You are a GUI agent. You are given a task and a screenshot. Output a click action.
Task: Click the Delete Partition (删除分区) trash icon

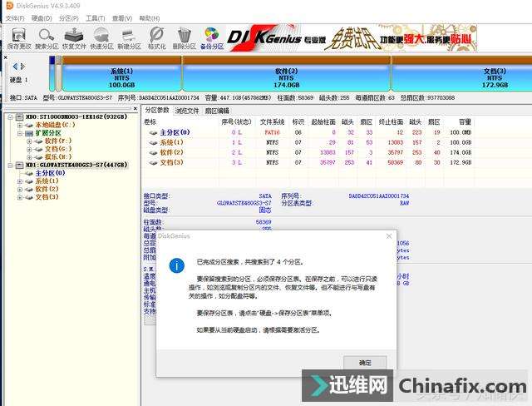tap(185, 38)
